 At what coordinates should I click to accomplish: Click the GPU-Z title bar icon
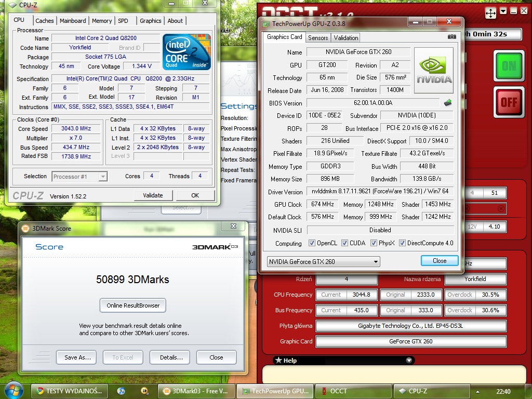(x=267, y=24)
